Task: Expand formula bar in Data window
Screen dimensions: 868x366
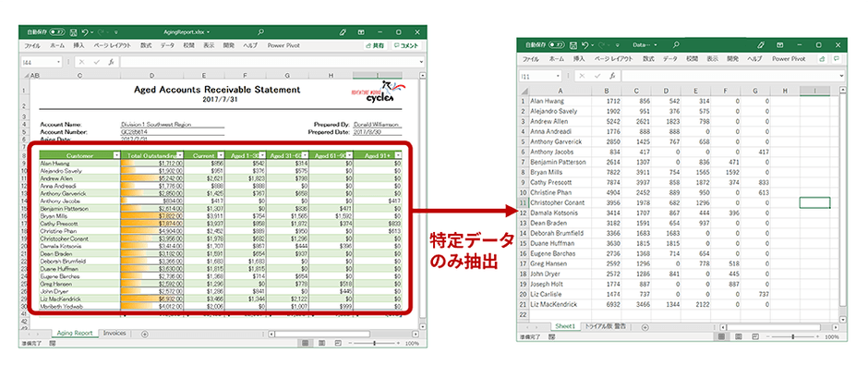Action: click(x=842, y=76)
